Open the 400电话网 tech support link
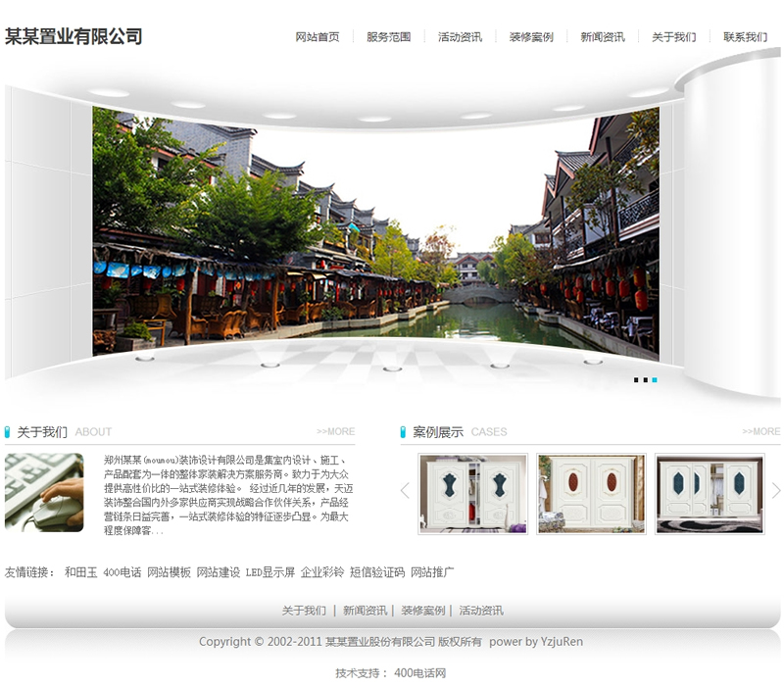Image resolution: width=784 pixels, height=688 pixels. (419, 673)
